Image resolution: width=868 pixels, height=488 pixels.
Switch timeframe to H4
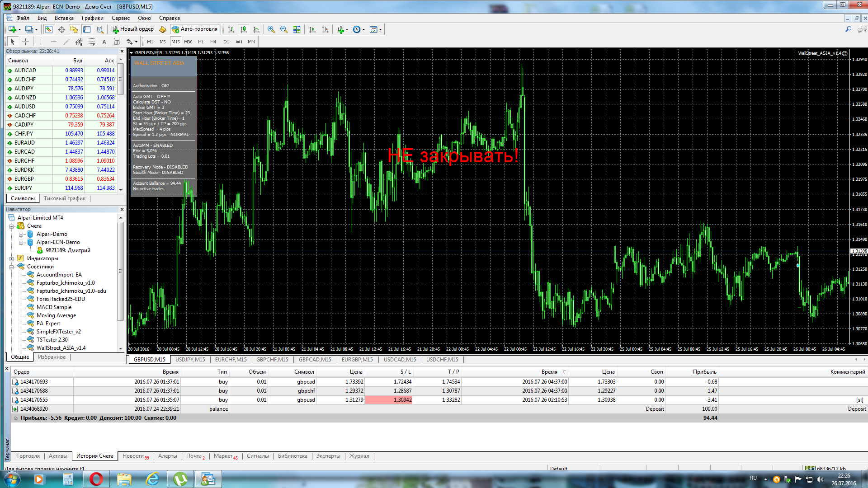213,42
